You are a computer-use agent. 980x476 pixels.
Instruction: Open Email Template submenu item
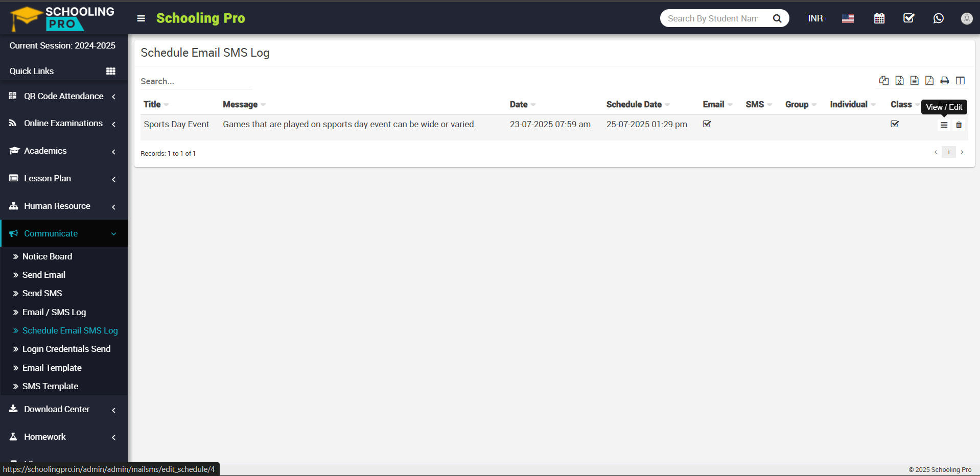coord(52,368)
